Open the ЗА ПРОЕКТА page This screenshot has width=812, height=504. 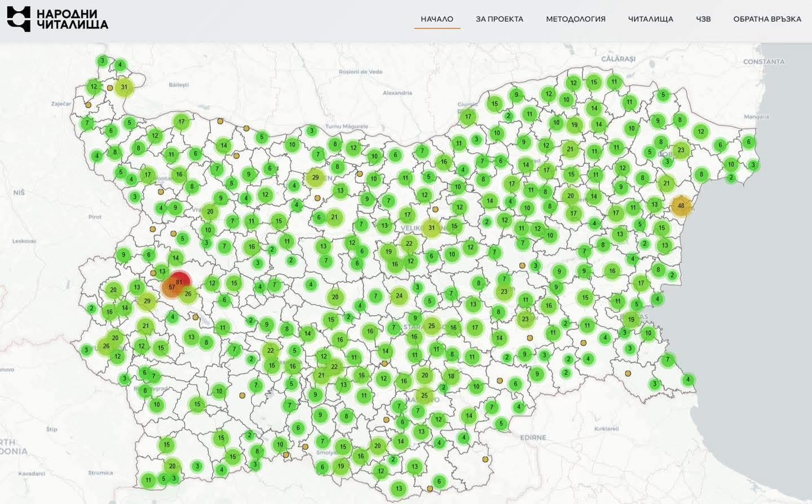[x=499, y=19]
